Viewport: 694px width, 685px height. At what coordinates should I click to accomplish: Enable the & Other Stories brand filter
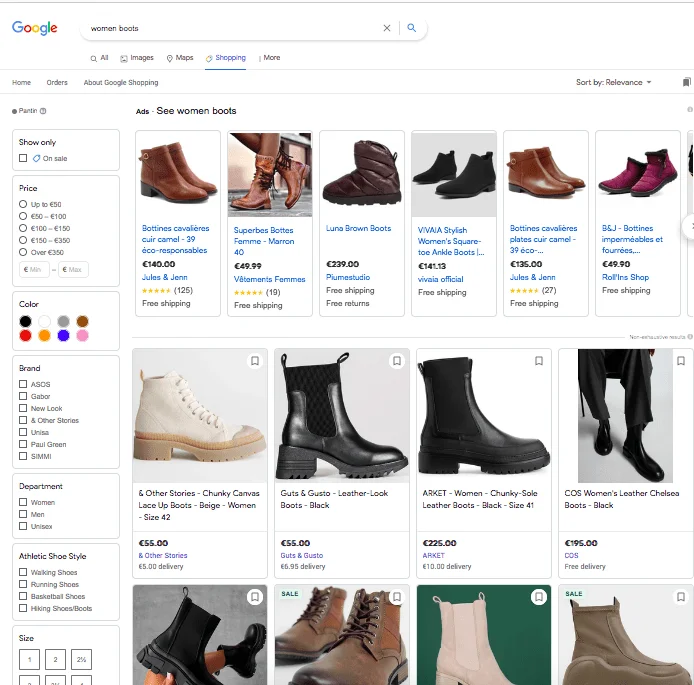click(x=23, y=420)
